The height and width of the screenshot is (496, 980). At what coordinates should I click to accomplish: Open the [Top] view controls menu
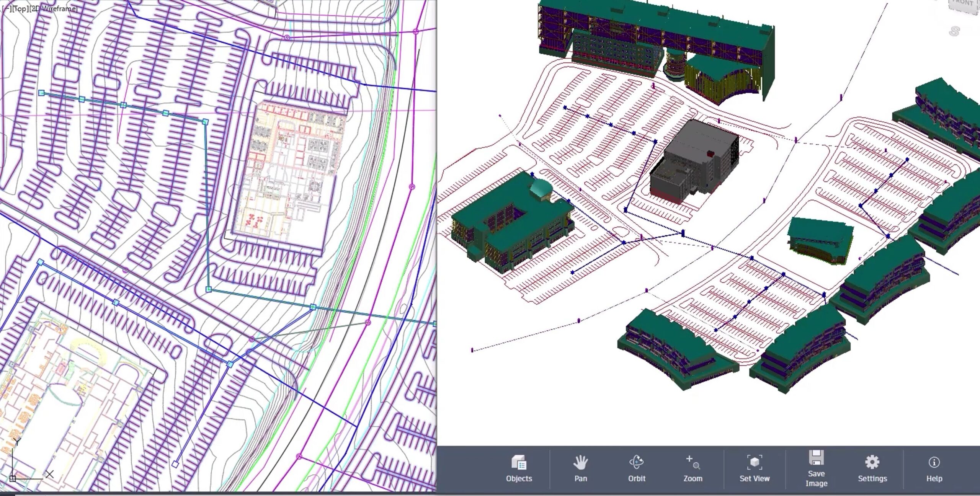(21, 8)
